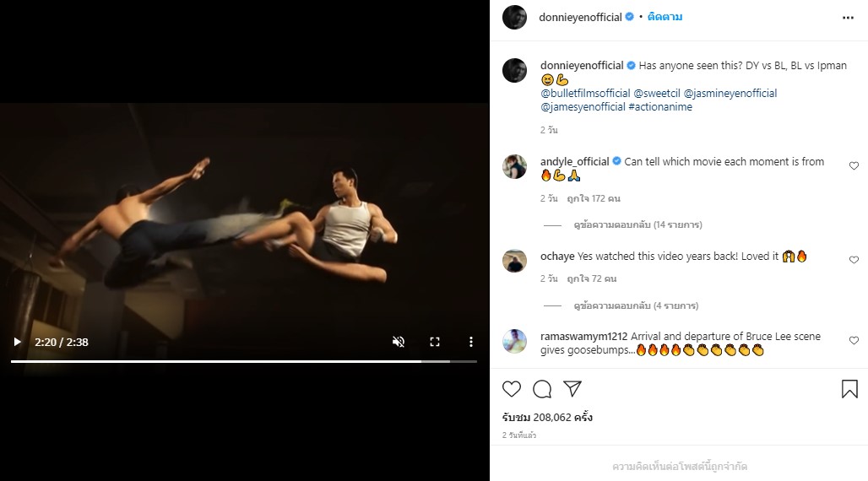Open the comment bubble icon
This screenshot has width=868, height=481.
[542, 389]
